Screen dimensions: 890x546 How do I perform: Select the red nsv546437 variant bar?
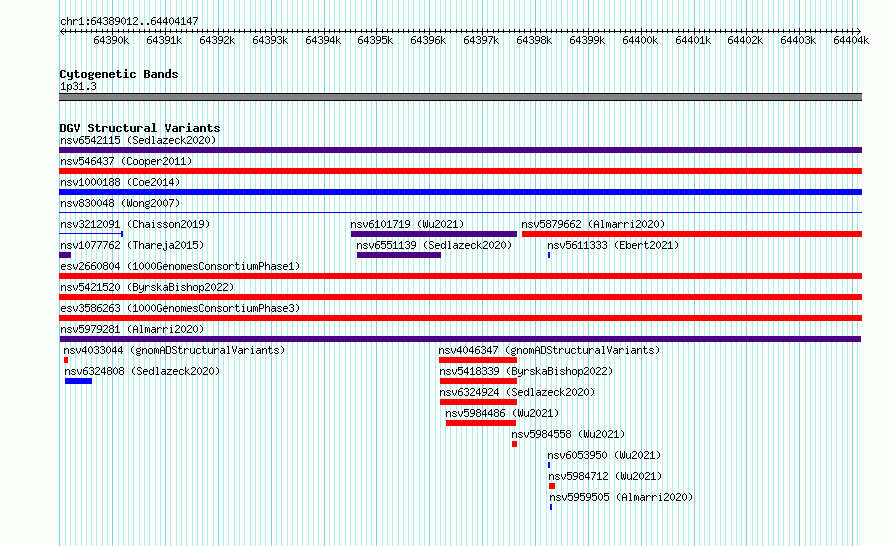[x=460, y=171]
